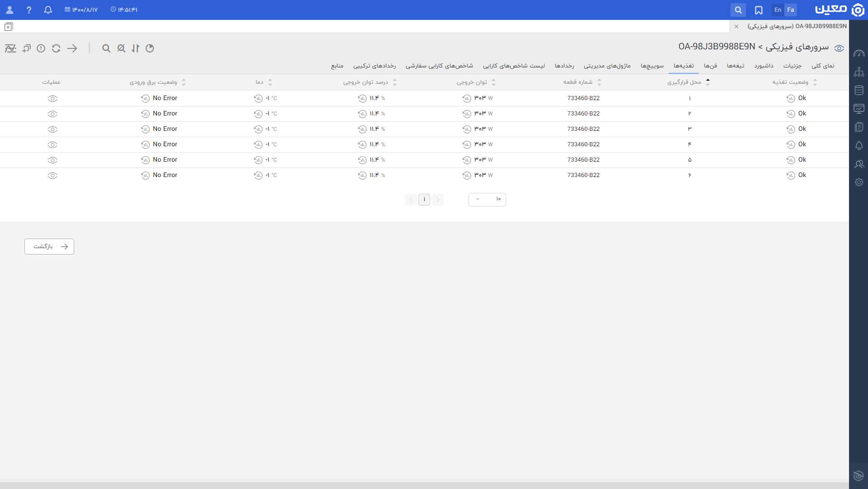Open the network topology sidebar icon
This screenshot has height=489, width=868.
[859, 72]
